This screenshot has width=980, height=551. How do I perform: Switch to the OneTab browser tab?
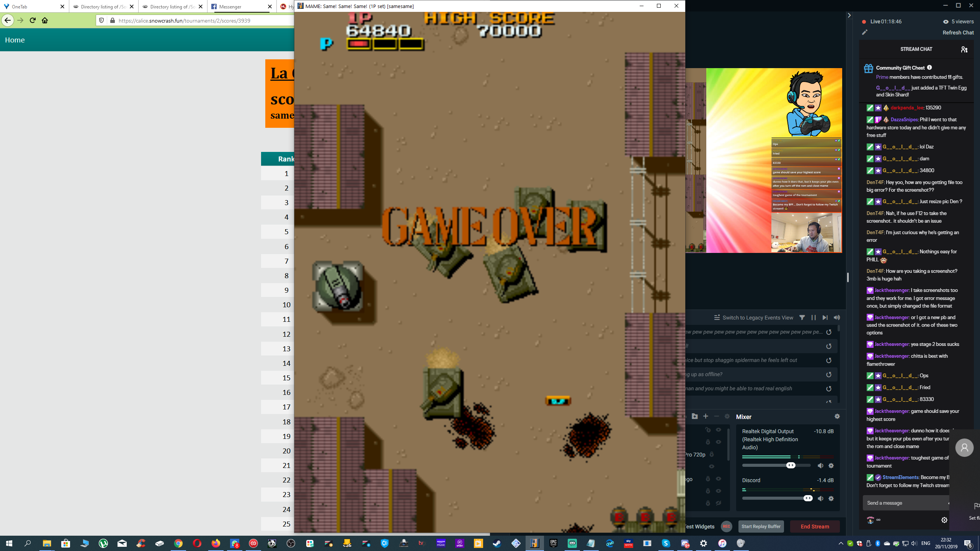(34, 7)
